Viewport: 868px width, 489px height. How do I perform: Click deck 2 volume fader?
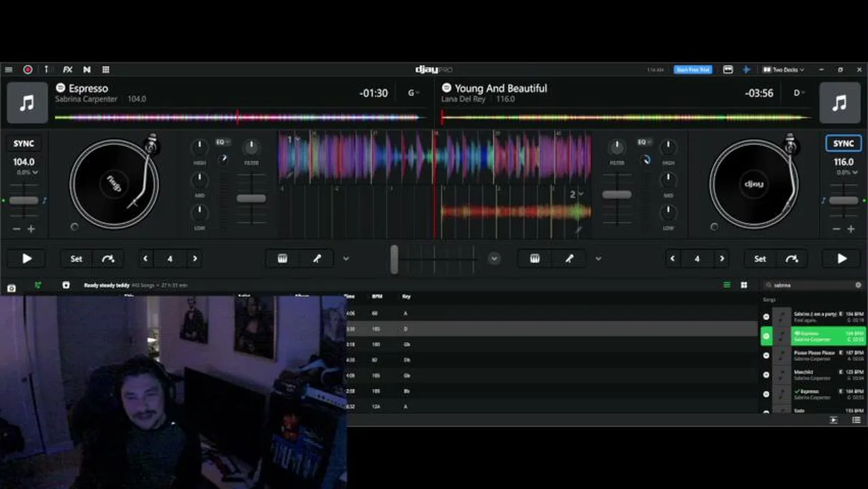[x=617, y=194]
